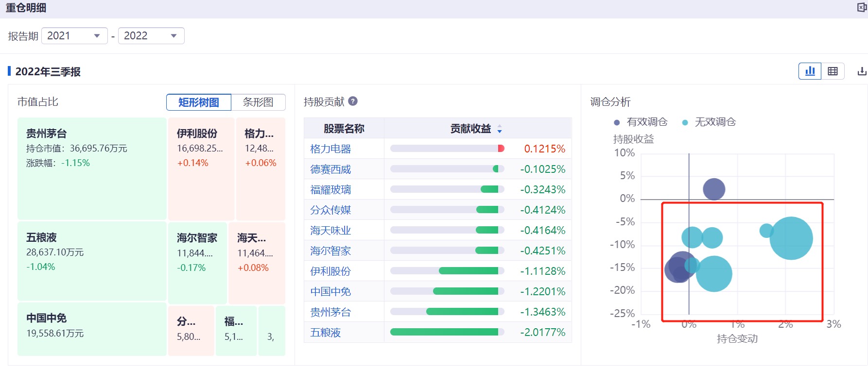Switch to bar chart view icon
This screenshot has height=369, width=868.
[810, 71]
